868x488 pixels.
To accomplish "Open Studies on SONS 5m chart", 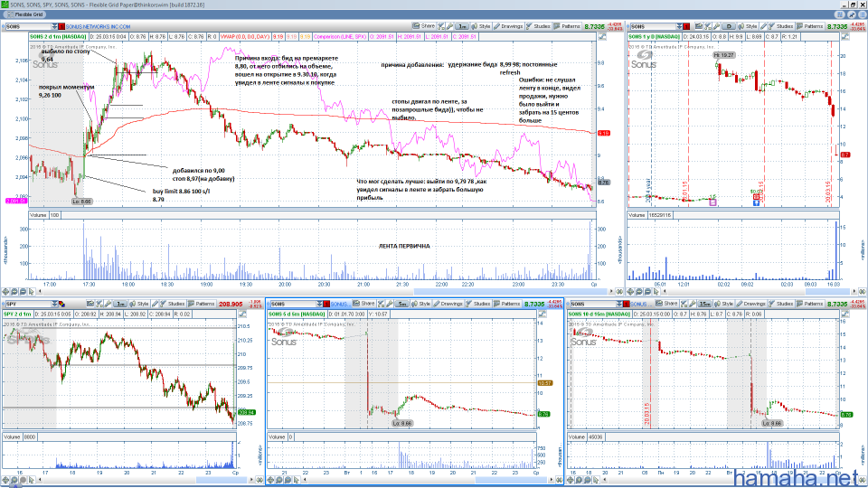I will (x=479, y=304).
